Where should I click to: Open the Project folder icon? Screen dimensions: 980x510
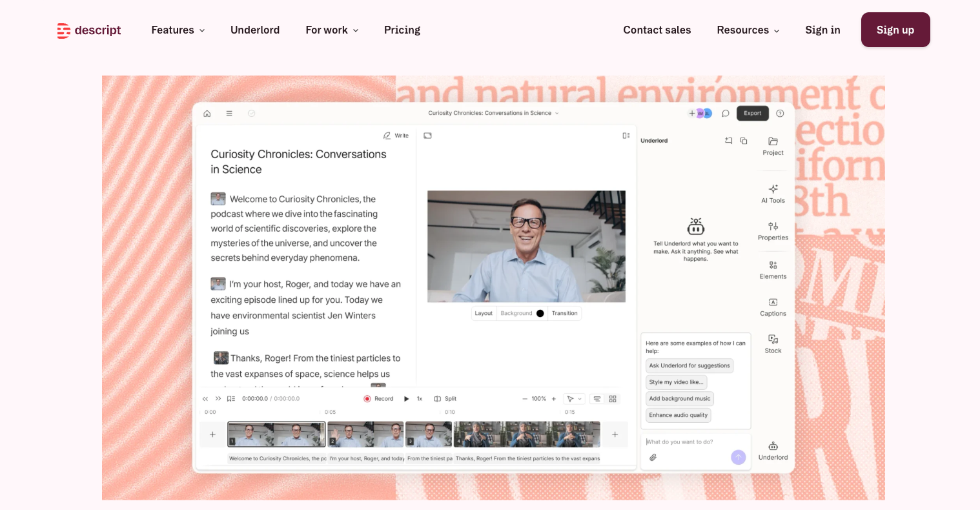[773, 141]
